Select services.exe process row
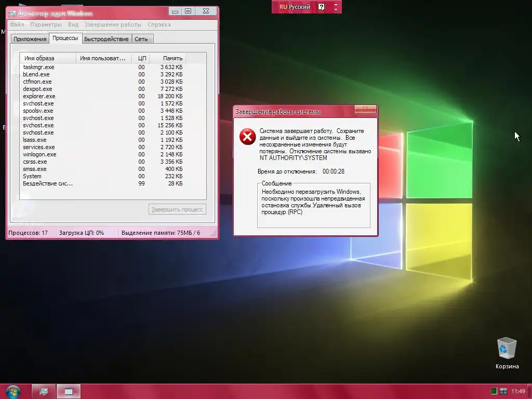Viewport: 532px width, 399px height. coord(103,147)
